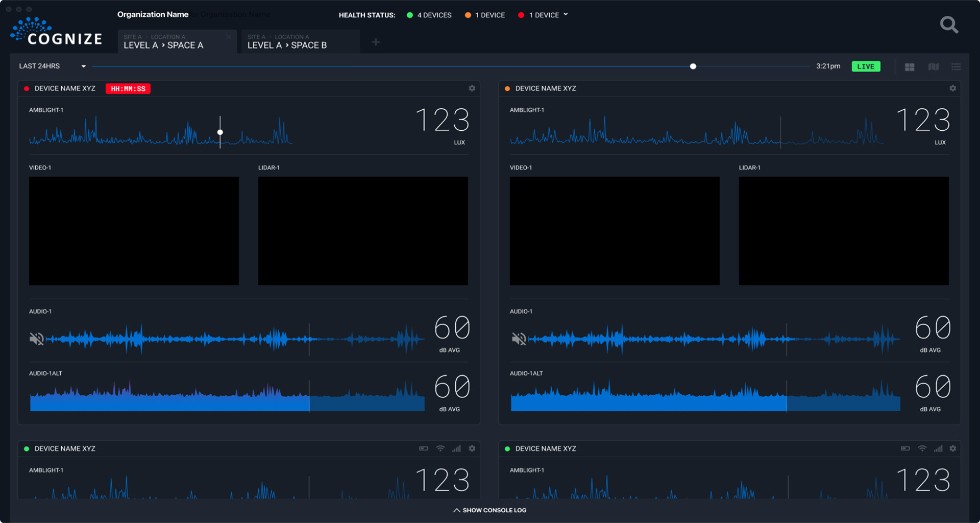
Task: Click AUDIO-1ALT waveform on red-status device card
Action: (x=227, y=396)
